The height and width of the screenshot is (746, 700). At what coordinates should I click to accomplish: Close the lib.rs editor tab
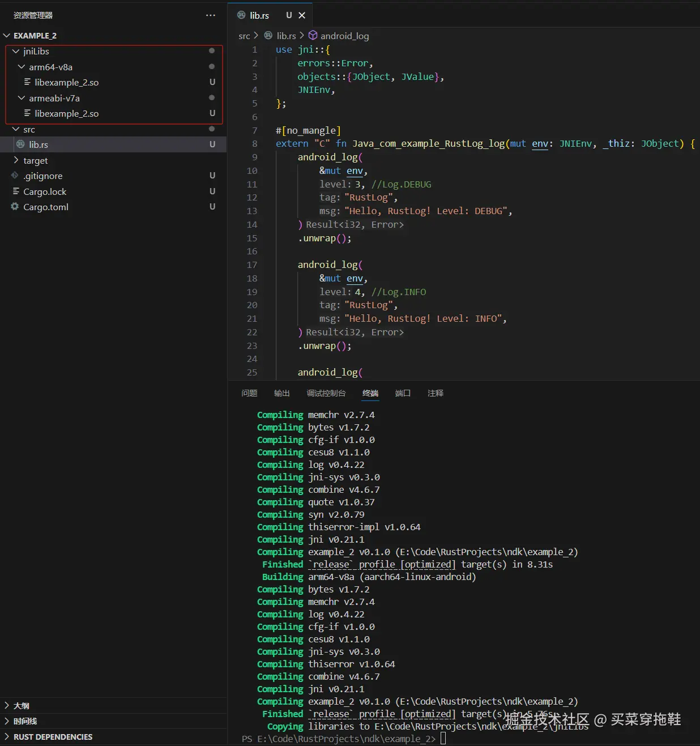302,15
